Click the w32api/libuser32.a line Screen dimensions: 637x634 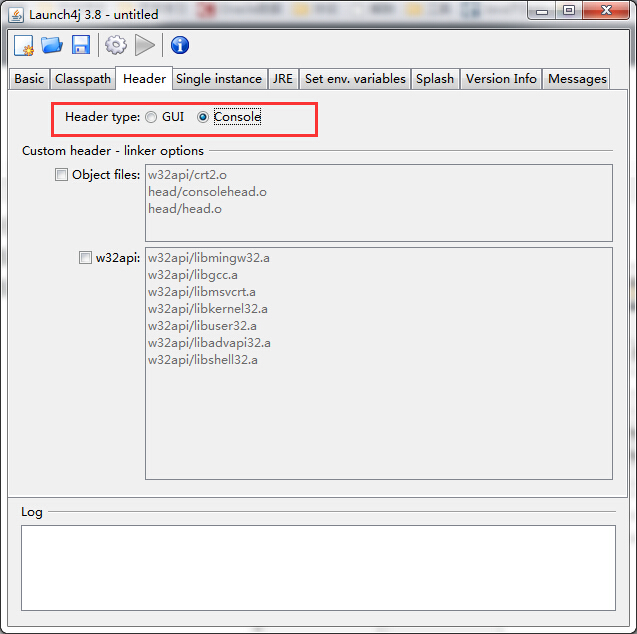point(202,326)
